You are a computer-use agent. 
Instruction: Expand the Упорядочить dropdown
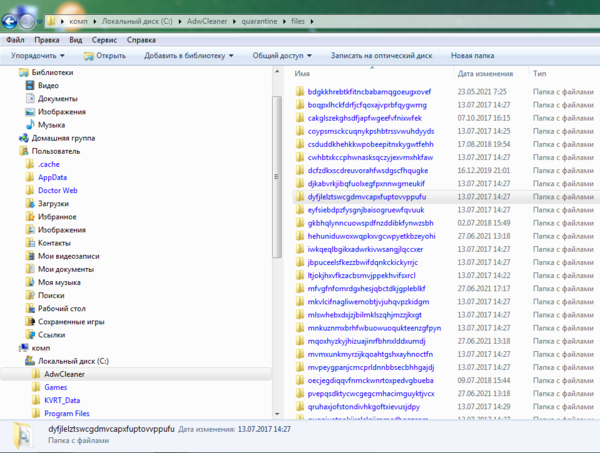tap(38, 56)
